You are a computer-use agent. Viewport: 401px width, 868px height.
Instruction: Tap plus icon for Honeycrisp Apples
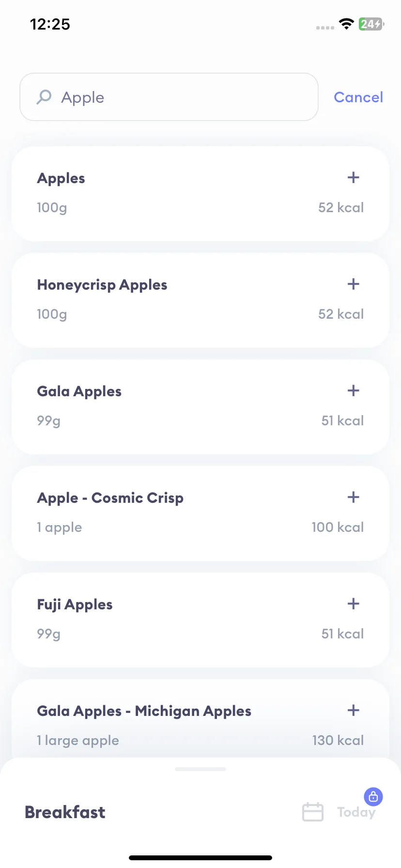coord(353,284)
